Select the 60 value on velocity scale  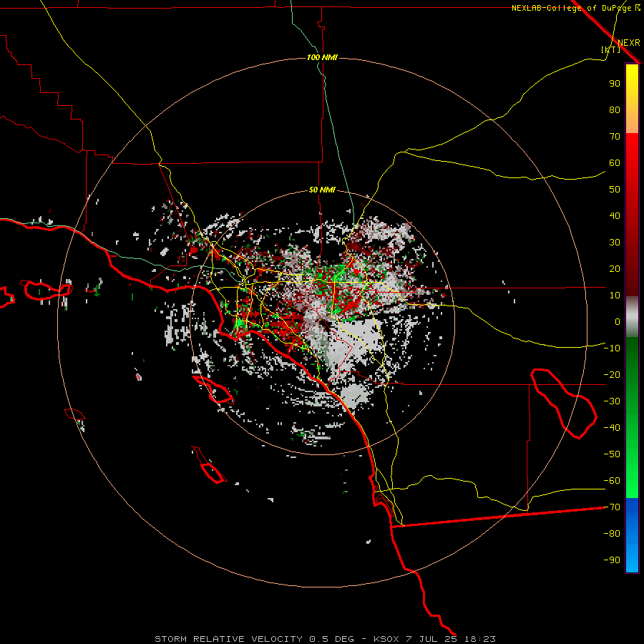point(615,162)
